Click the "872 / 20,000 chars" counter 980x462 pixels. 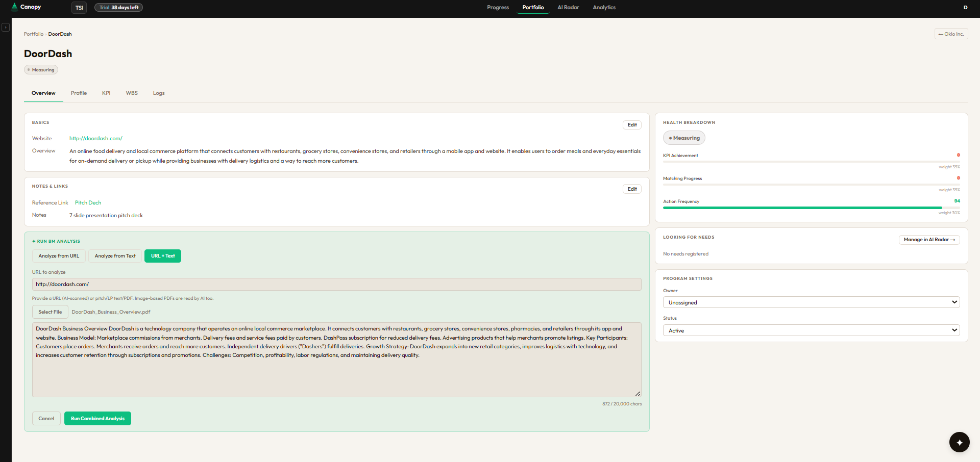pyautogui.click(x=622, y=404)
